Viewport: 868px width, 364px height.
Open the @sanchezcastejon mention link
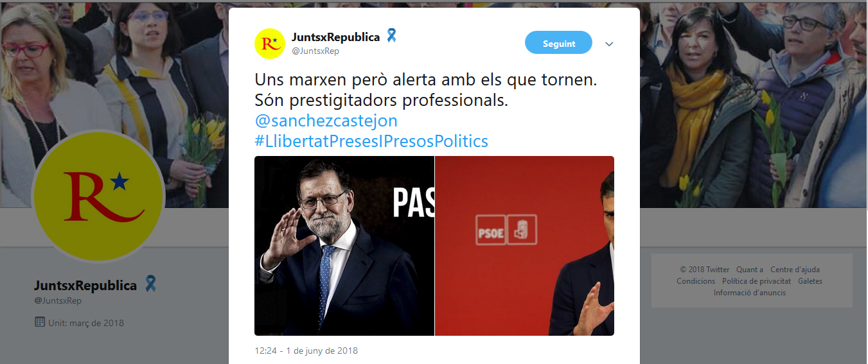[326, 121]
